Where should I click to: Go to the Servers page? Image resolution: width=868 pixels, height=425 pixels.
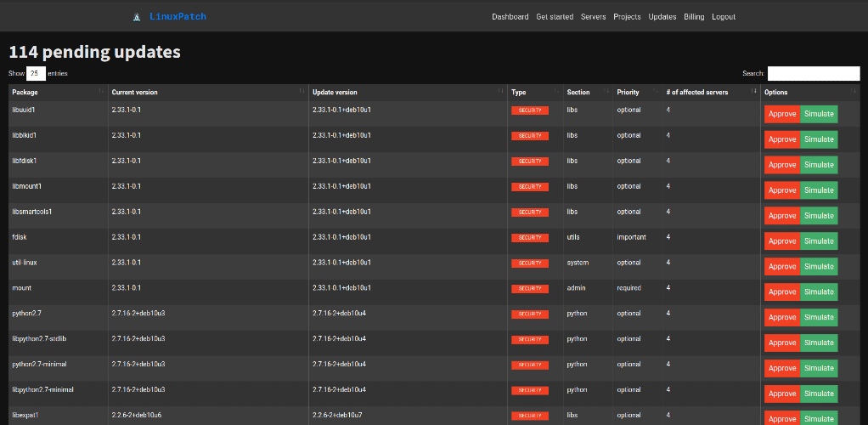[593, 17]
